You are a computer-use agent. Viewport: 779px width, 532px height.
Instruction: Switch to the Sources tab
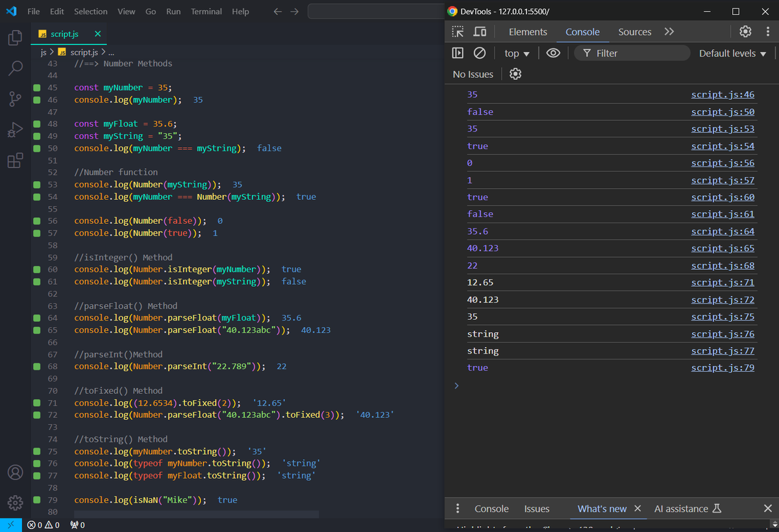tap(634, 32)
